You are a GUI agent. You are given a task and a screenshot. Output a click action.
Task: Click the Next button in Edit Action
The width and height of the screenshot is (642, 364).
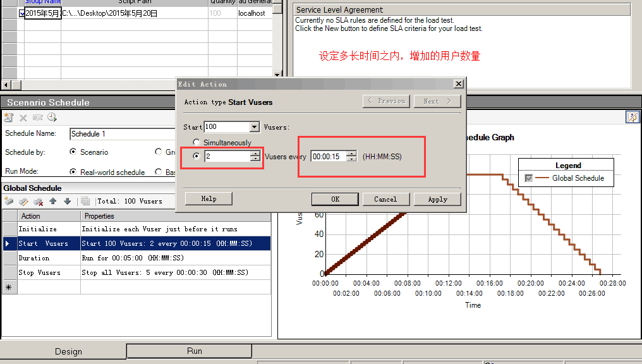(437, 101)
